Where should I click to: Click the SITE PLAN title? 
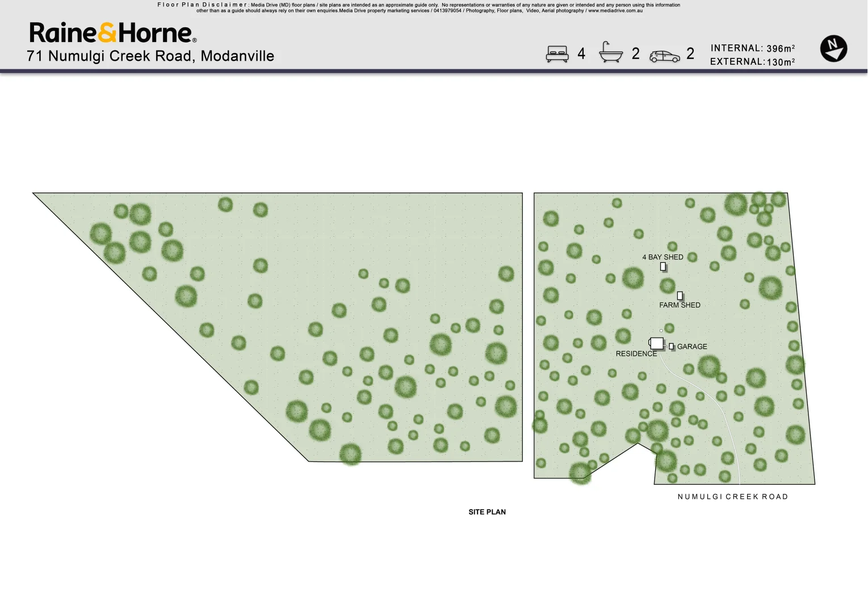coord(487,512)
